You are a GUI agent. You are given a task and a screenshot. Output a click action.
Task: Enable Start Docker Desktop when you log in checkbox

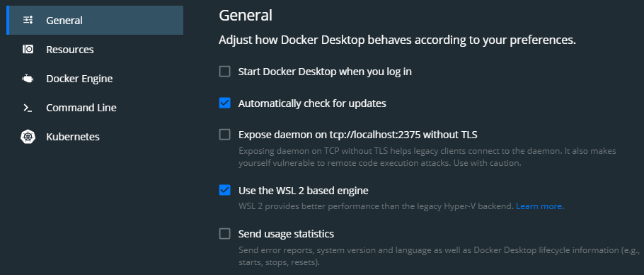pyautogui.click(x=224, y=72)
